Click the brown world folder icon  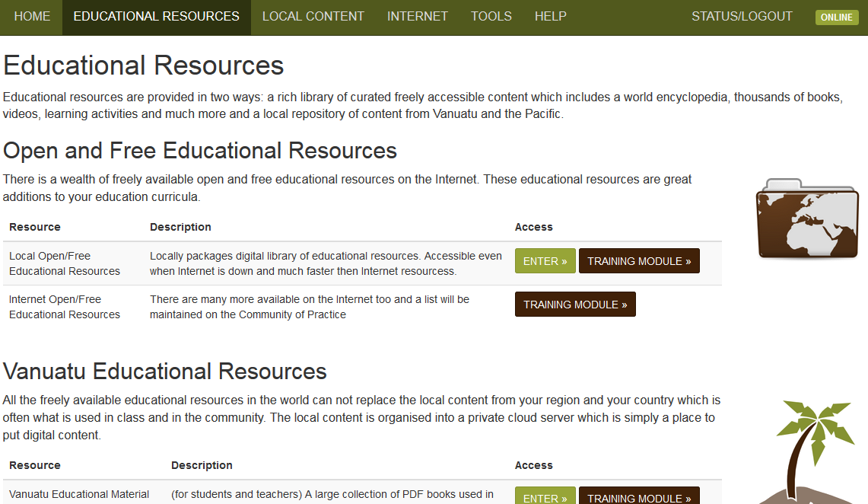806,221
